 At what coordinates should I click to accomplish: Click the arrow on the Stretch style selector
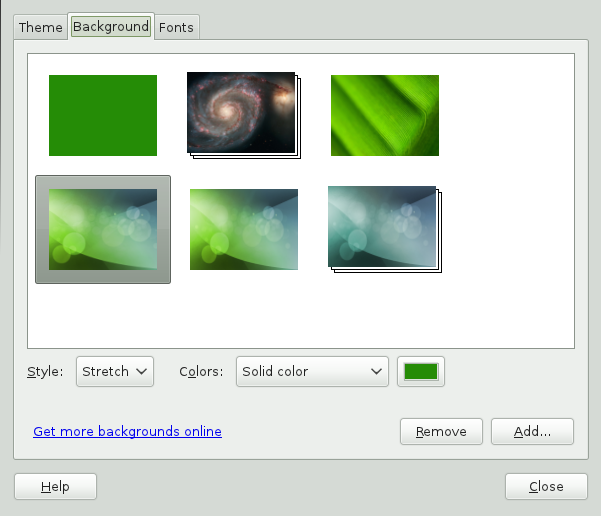click(x=141, y=371)
